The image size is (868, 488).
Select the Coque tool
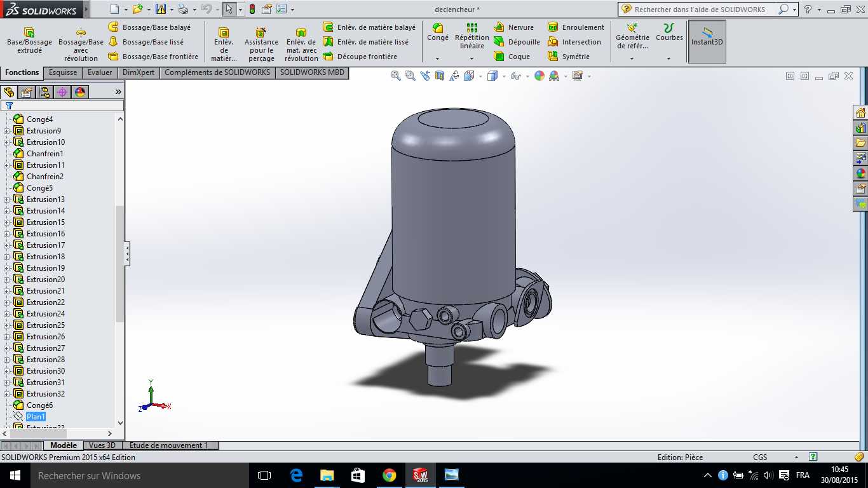click(512, 57)
